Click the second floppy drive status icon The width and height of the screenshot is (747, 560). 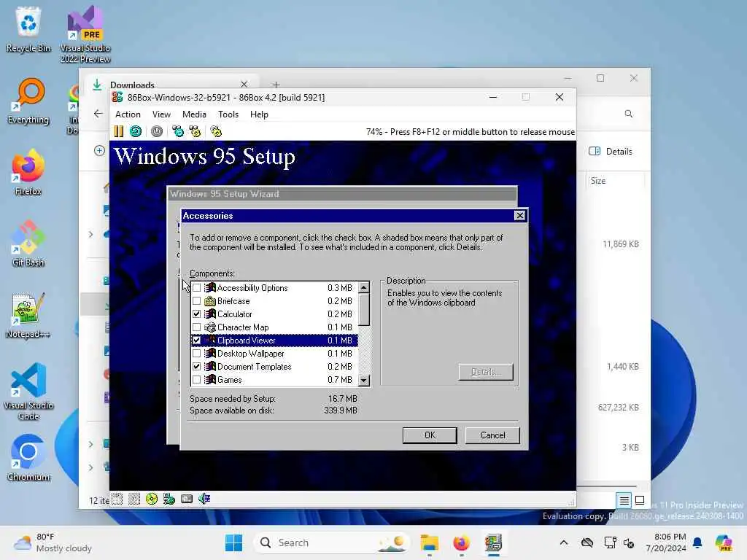(x=134, y=499)
